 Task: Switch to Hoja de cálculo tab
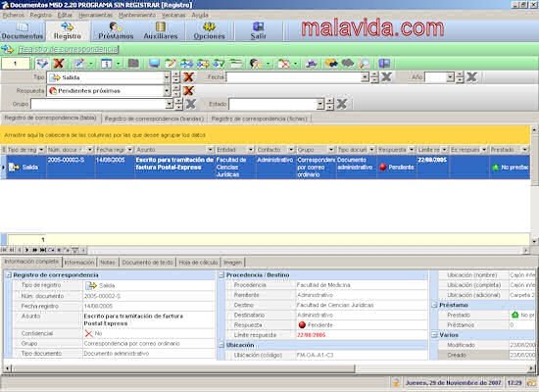198,263
